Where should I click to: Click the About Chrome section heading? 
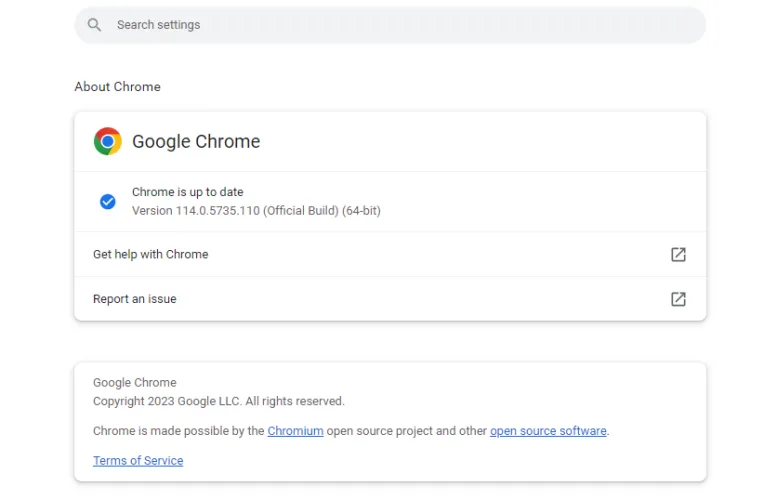(117, 87)
